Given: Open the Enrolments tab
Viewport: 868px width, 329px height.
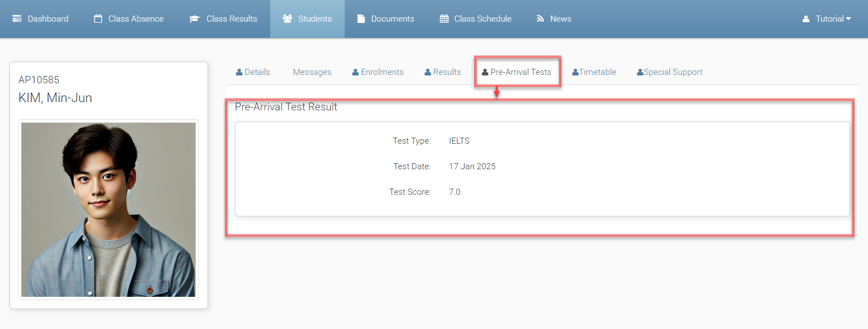Looking at the screenshot, I should pos(378,72).
